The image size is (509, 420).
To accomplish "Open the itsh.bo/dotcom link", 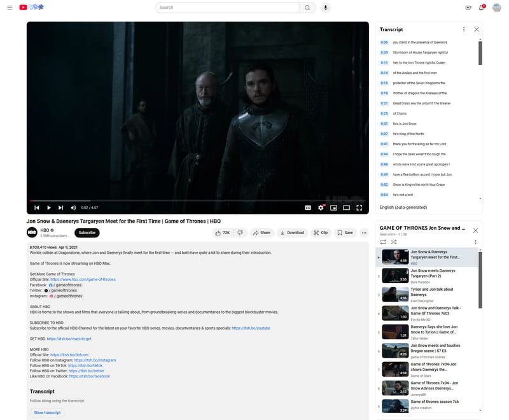I will (x=69, y=354).
